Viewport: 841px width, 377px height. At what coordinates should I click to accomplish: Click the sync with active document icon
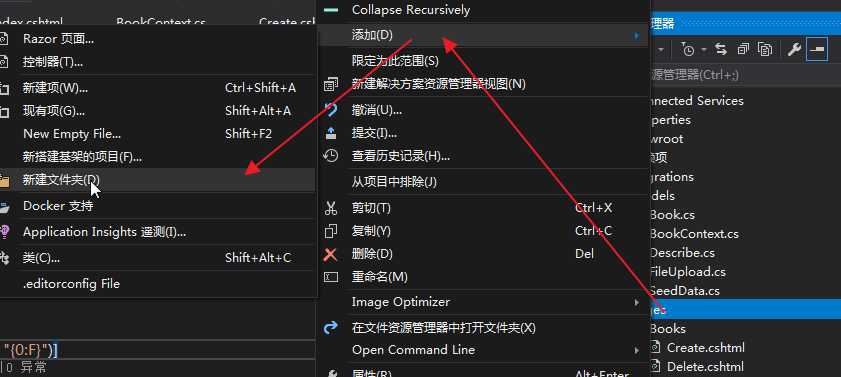(721, 50)
